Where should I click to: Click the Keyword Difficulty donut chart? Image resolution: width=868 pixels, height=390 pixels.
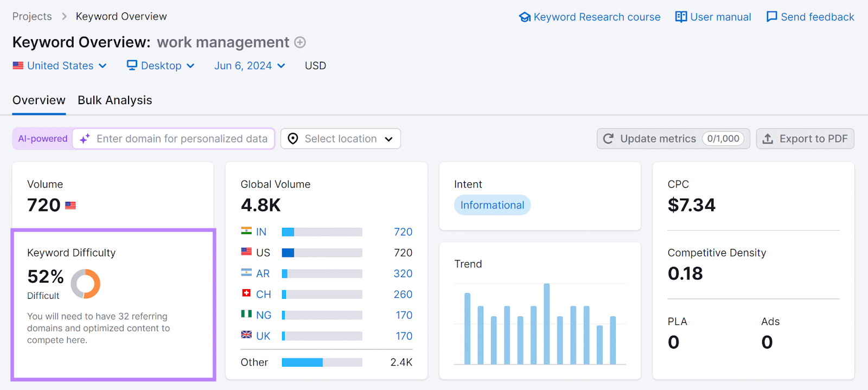click(x=86, y=284)
